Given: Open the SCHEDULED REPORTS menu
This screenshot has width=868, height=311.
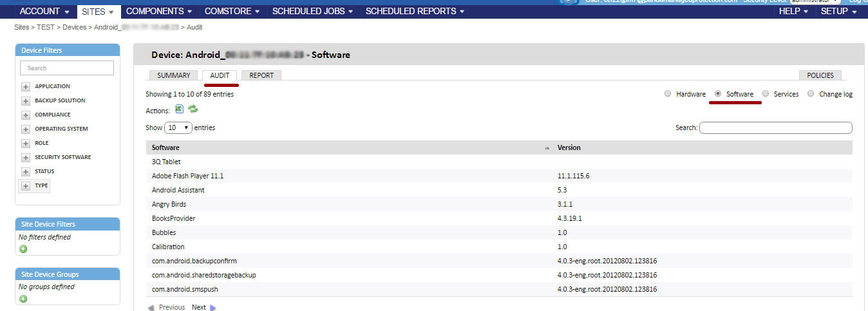Looking at the screenshot, I should [x=415, y=11].
